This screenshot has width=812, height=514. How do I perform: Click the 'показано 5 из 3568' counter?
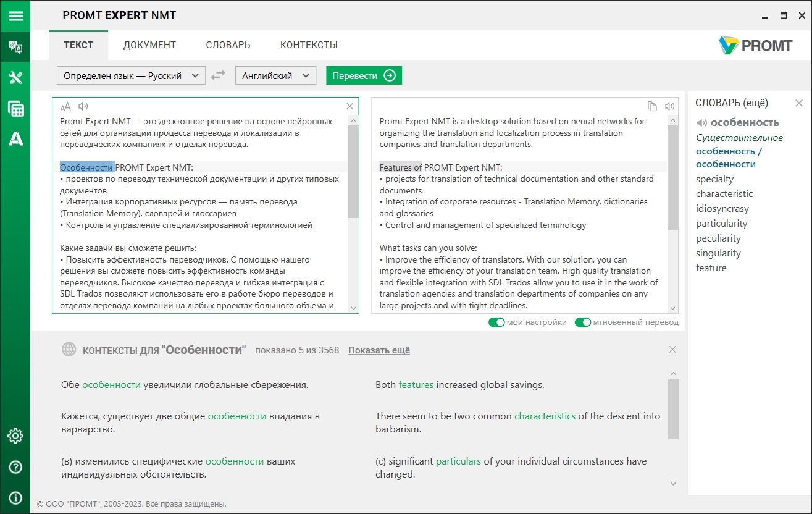297,350
